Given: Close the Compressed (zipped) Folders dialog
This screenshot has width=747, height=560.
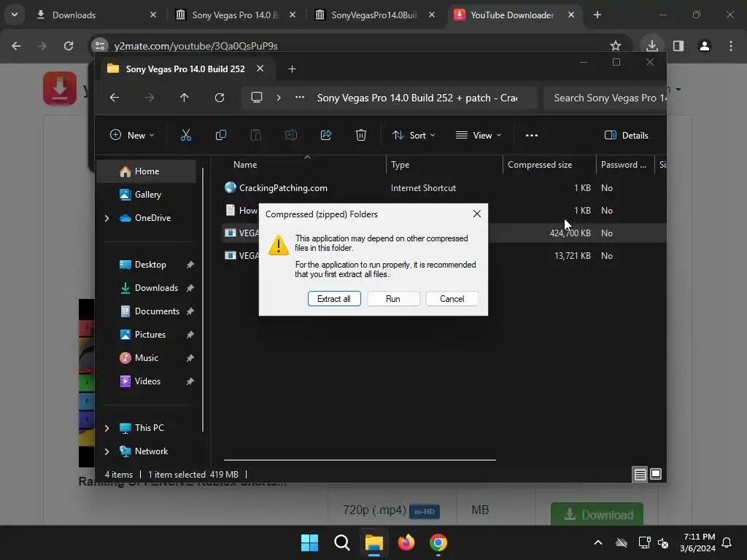Looking at the screenshot, I should pyautogui.click(x=477, y=214).
